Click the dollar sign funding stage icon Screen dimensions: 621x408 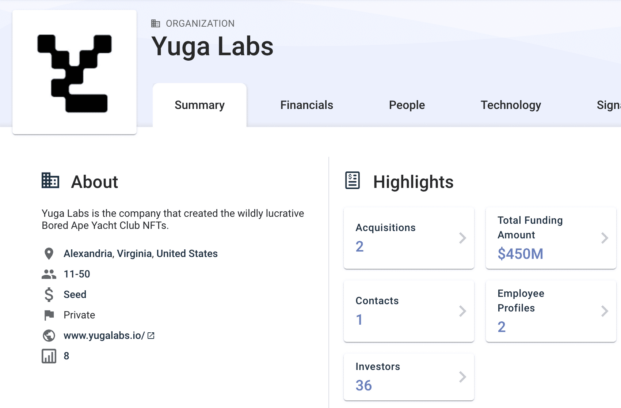(x=49, y=295)
